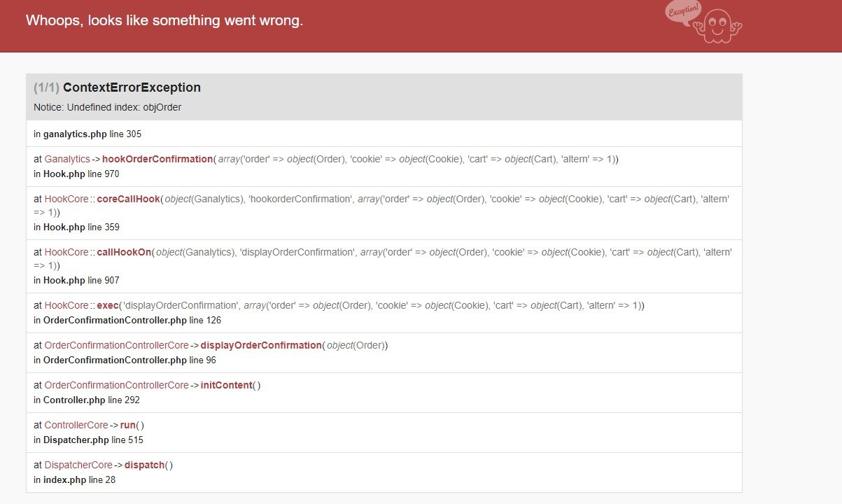Open HookCore link beside coreCallHook
This screenshot has width=842, height=504.
point(66,199)
